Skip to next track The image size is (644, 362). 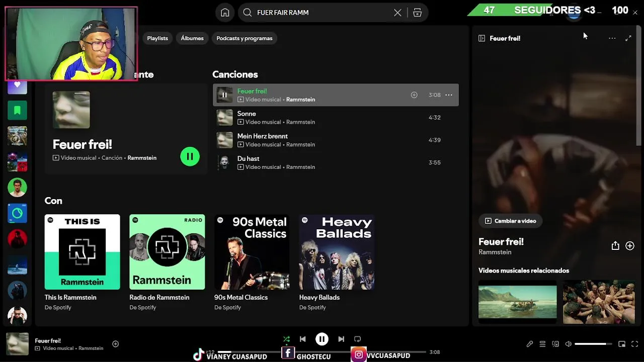[x=341, y=339]
